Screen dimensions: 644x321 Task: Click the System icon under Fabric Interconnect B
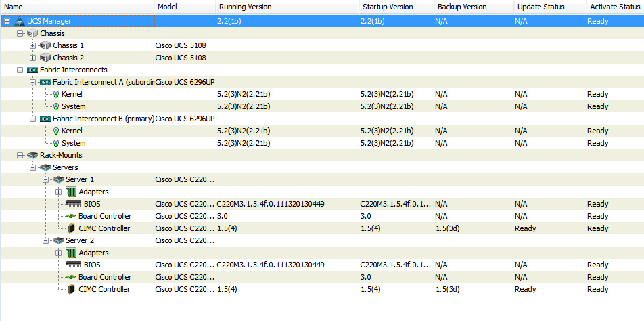click(x=56, y=144)
